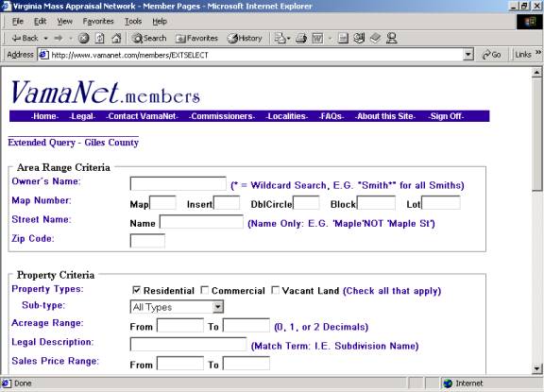544x392 pixels.
Task: Open the Tools menu
Action: pyautogui.click(x=133, y=21)
